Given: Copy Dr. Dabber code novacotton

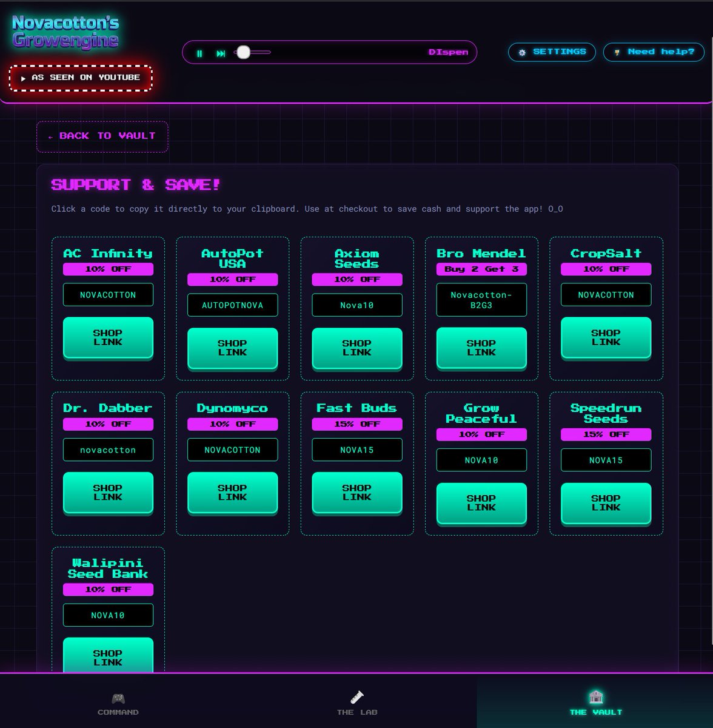Looking at the screenshot, I should [108, 450].
